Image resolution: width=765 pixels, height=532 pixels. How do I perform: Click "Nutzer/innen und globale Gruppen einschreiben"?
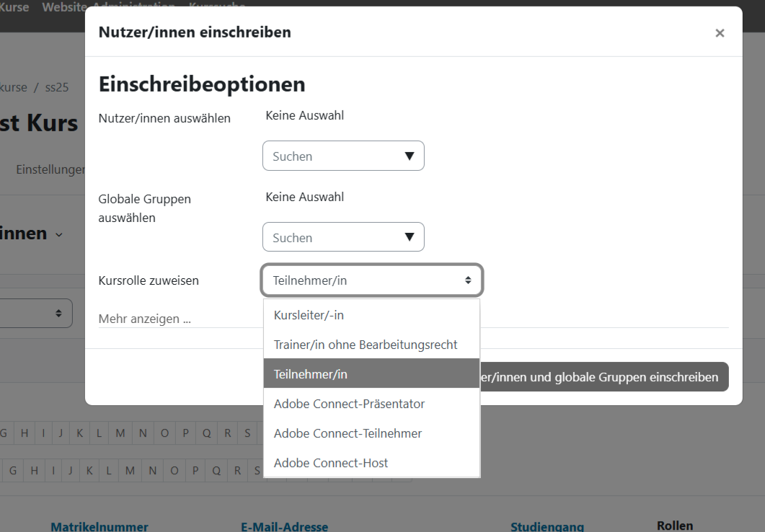click(x=606, y=377)
